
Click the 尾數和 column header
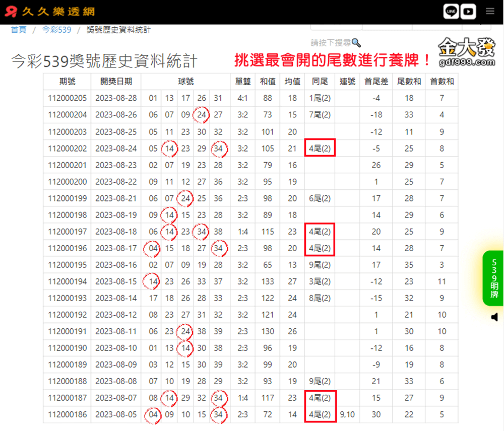coord(409,82)
